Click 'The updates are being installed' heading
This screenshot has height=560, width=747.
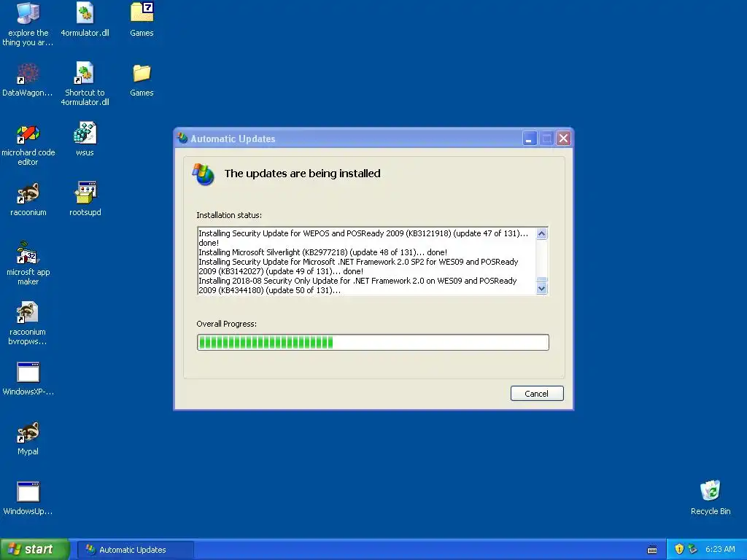(x=303, y=174)
